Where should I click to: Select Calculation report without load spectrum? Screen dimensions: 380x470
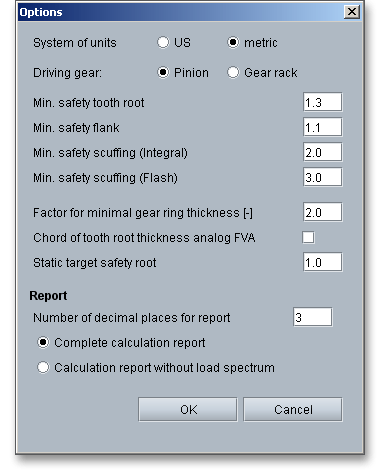point(43,367)
